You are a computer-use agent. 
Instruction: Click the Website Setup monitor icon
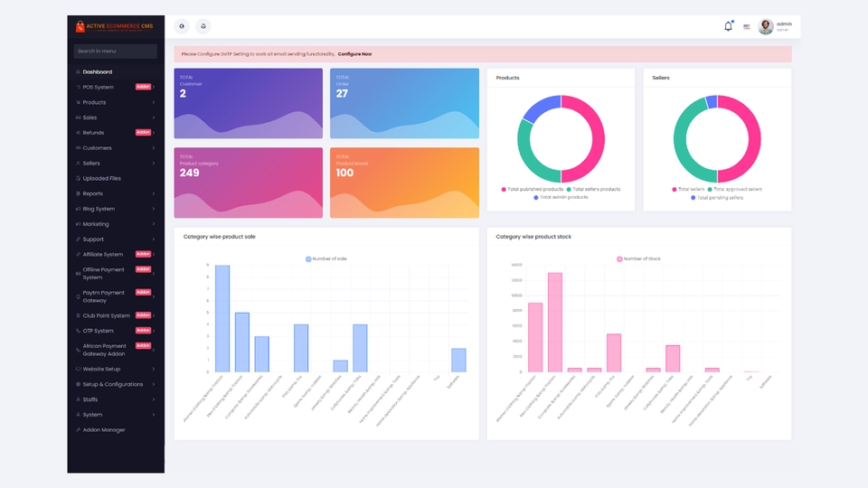coord(78,369)
